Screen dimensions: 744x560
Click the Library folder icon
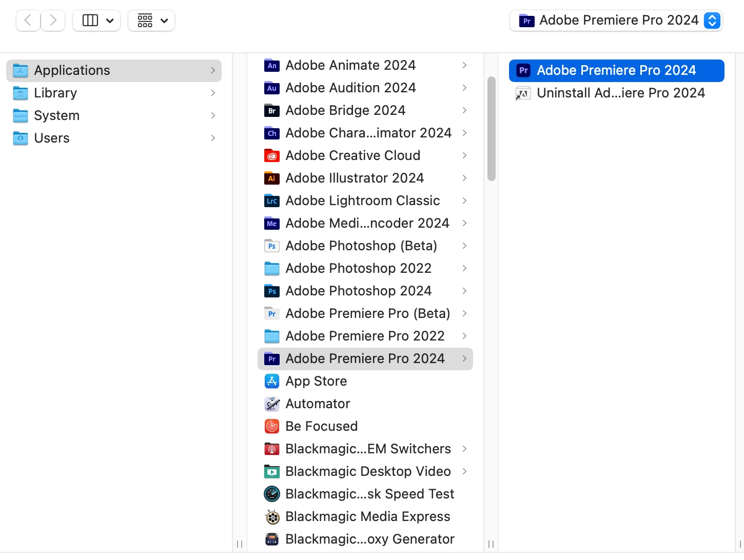pyautogui.click(x=21, y=93)
